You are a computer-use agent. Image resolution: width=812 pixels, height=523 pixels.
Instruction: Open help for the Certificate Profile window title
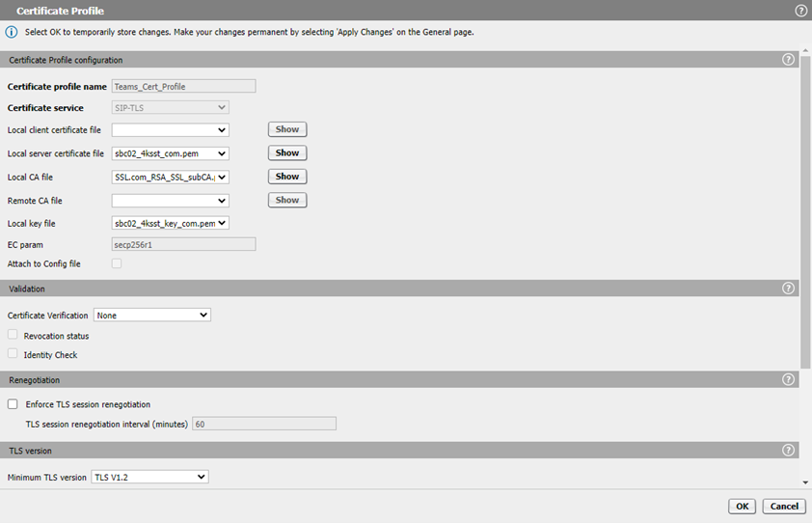[x=800, y=11]
